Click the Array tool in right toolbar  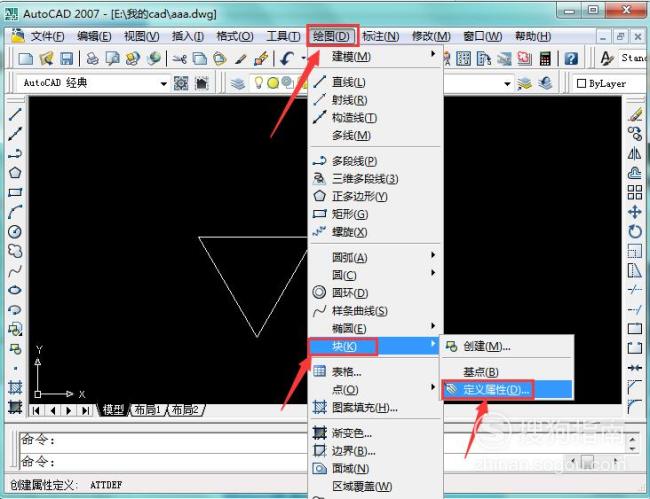click(635, 192)
